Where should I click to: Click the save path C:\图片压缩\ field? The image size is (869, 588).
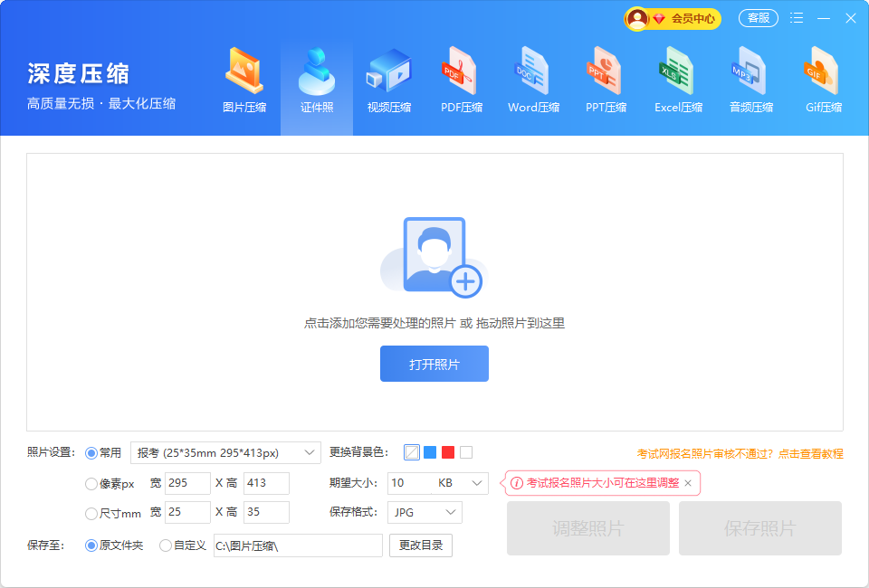[x=298, y=545]
